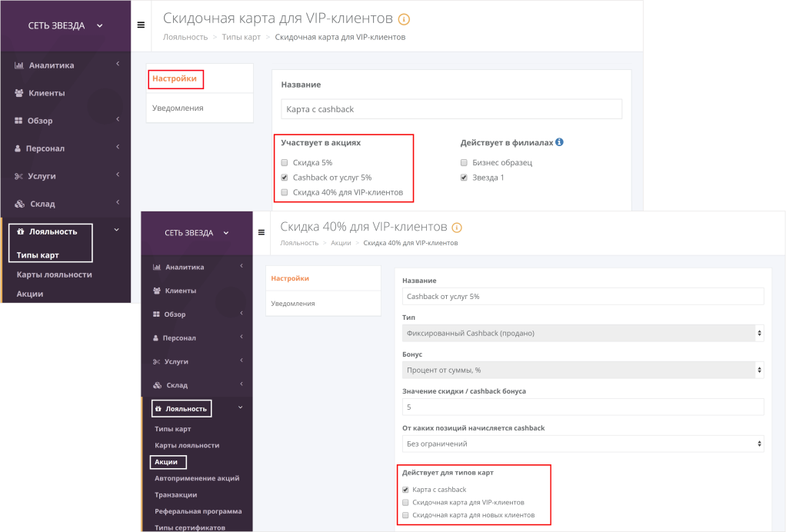Viewport: 786px width, 532px height.
Task: Click the Аналитика chart icon in top sidebar
Action: [x=19, y=65]
